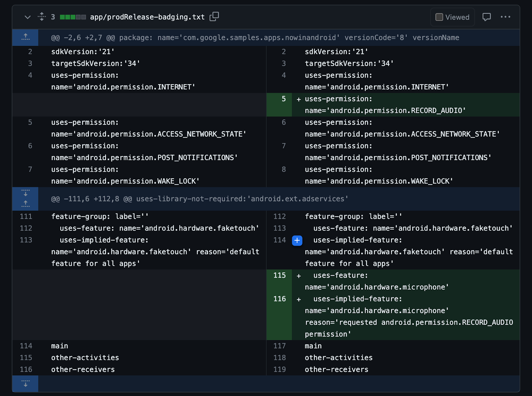Click 'POST_NOTIFICATIONS' on left line 6
Screen dimensions: 532x396
pyautogui.click(x=144, y=158)
